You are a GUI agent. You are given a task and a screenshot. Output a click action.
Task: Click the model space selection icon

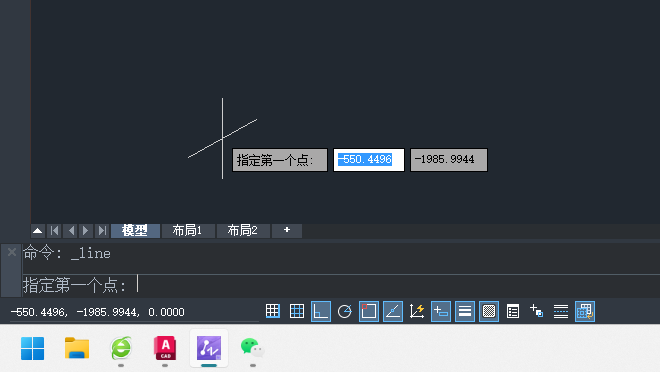pyautogui.click(x=585, y=311)
